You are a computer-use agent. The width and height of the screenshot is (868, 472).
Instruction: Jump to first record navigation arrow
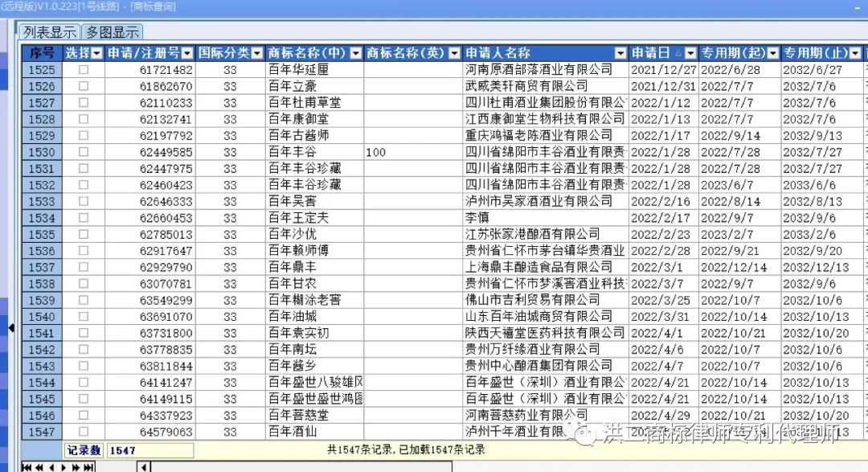pos(27,467)
